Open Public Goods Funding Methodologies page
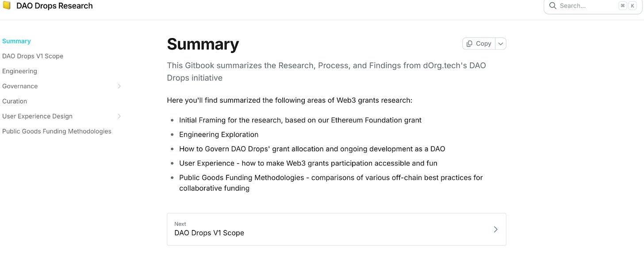The width and height of the screenshot is (644, 253). [57, 131]
